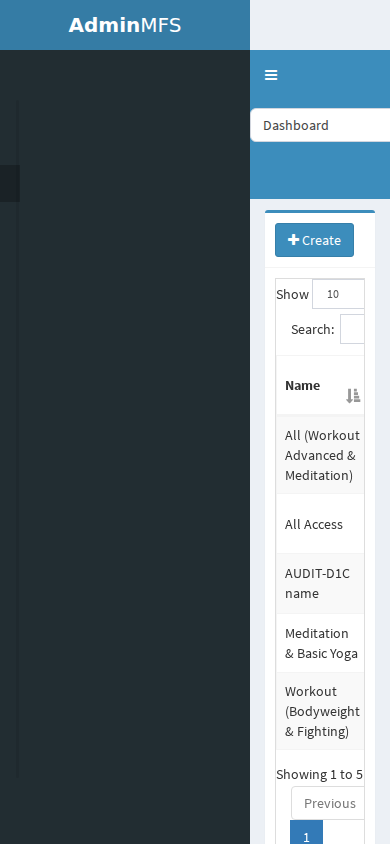Click the Name column sort icon
The height and width of the screenshot is (844, 390).
pyautogui.click(x=353, y=396)
